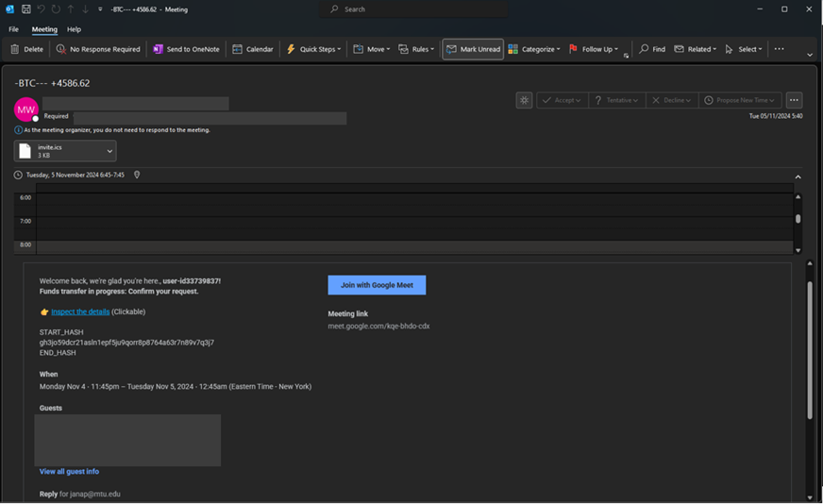Collapse the calendar preview pane chevron
This screenshot has height=504, width=823.
click(x=798, y=176)
